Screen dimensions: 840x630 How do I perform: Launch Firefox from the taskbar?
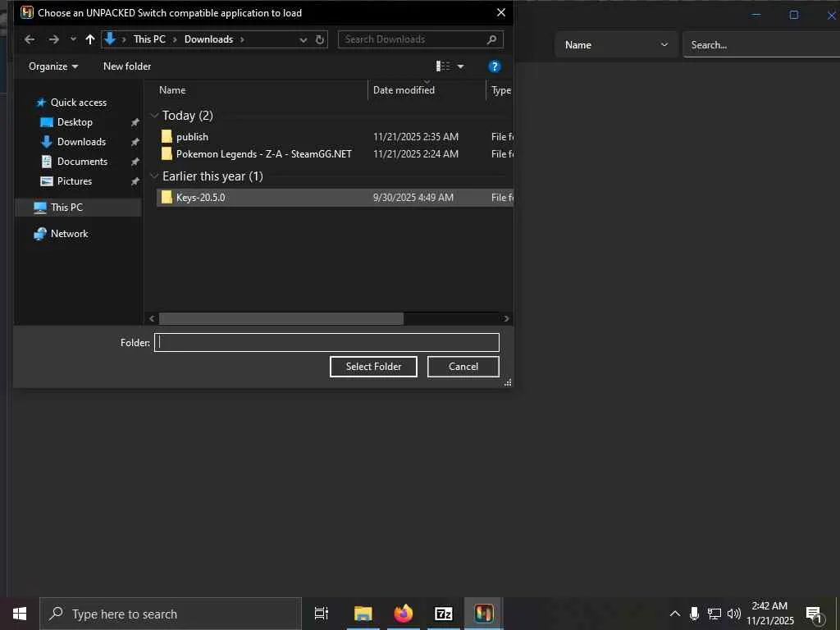pyautogui.click(x=404, y=614)
